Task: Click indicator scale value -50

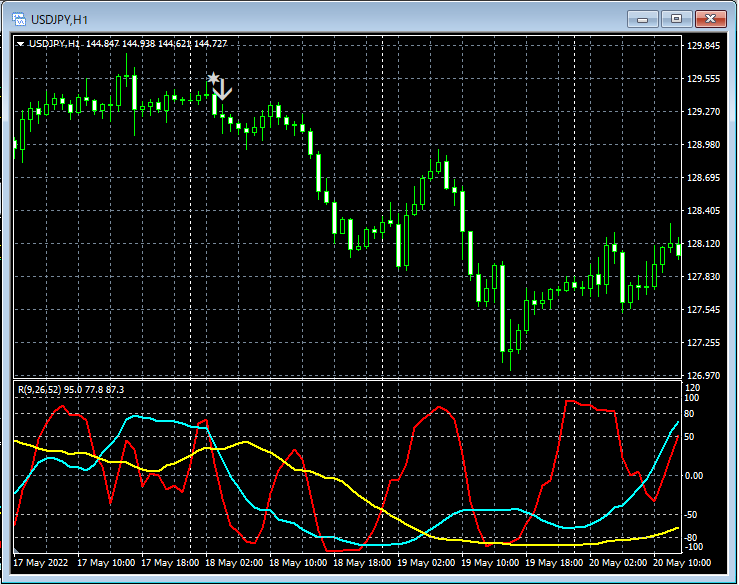Action: click(690, 515)
